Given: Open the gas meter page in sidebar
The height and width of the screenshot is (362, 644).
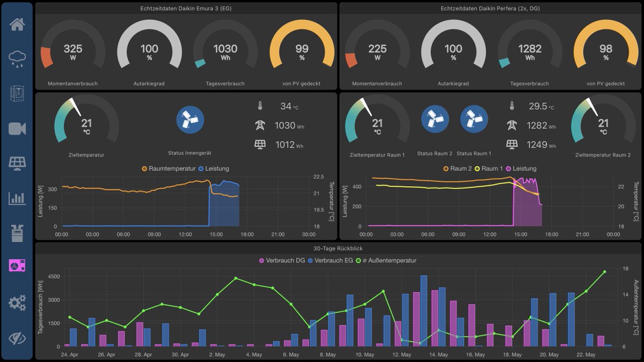Looking at the screenshot, I should coord(17,233).
